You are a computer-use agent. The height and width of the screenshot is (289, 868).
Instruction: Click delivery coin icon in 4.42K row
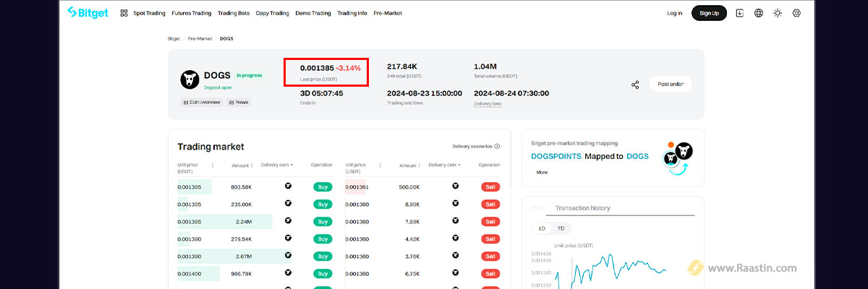(456, 238)
